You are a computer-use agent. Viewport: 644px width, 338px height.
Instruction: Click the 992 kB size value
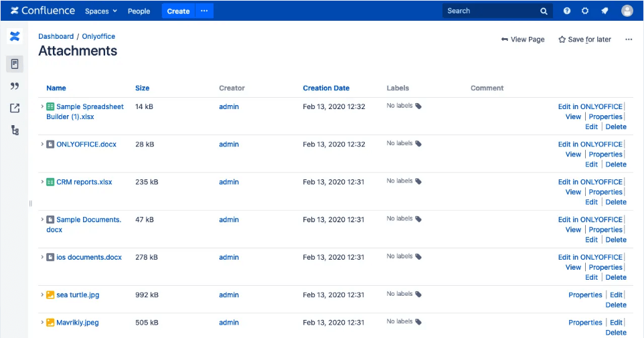147,295
